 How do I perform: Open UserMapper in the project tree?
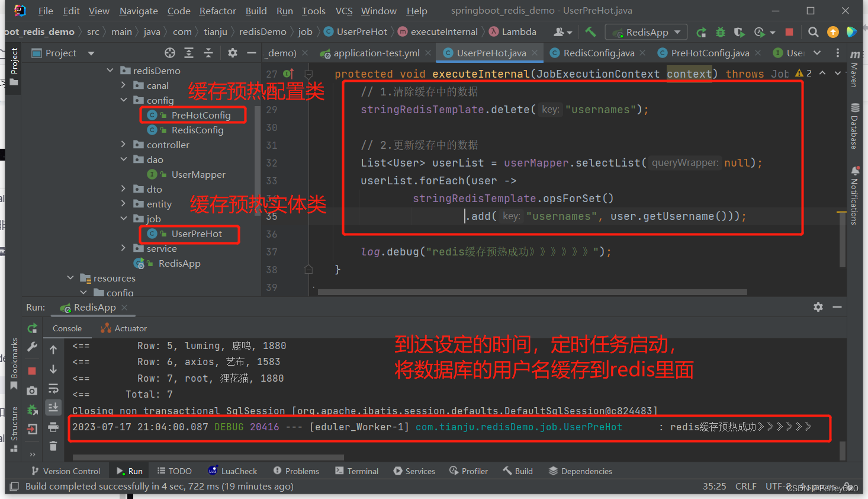[x=198, y=174]
